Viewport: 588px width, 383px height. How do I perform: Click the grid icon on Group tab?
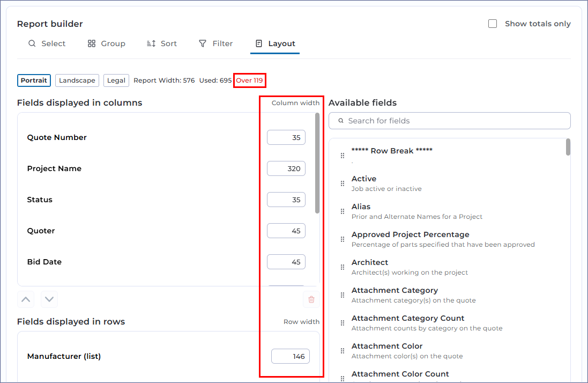92,43
